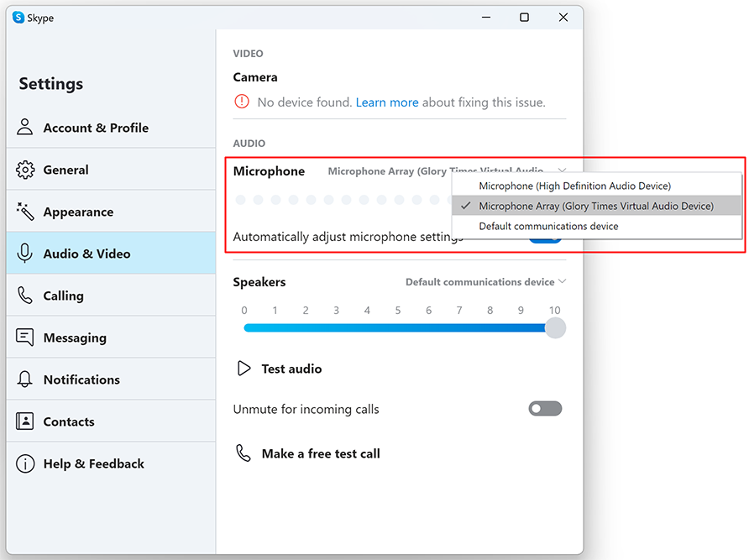Click the Speakers label
749x560 pixels.
(x=259, y=282)
